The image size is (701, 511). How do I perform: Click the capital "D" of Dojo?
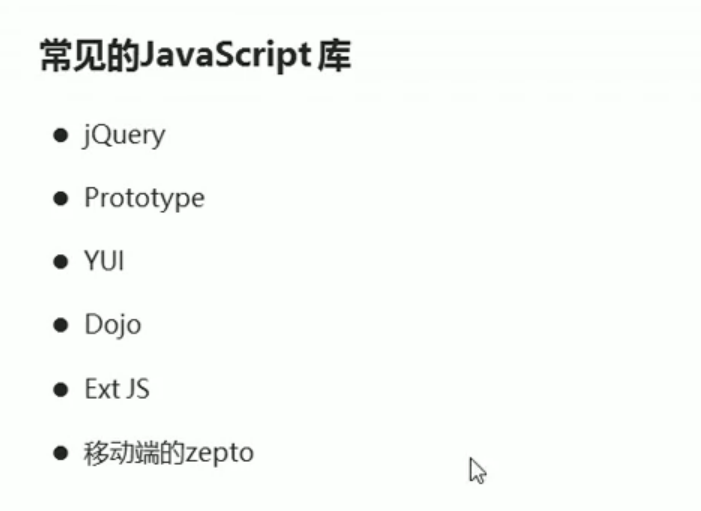click(x=95, y=324)
